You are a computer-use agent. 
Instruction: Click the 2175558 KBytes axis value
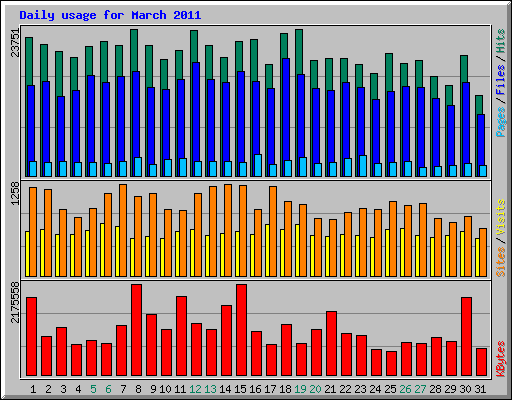pyautogui.click(x=15, y=302)
